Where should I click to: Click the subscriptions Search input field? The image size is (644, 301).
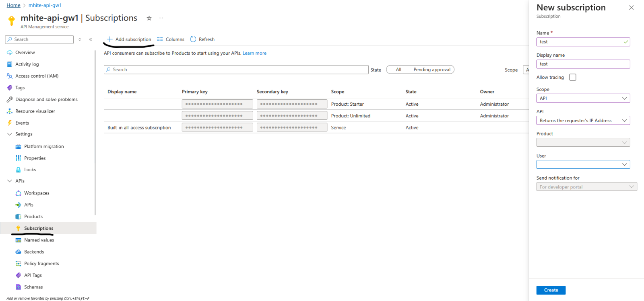[x=236, y=70]
